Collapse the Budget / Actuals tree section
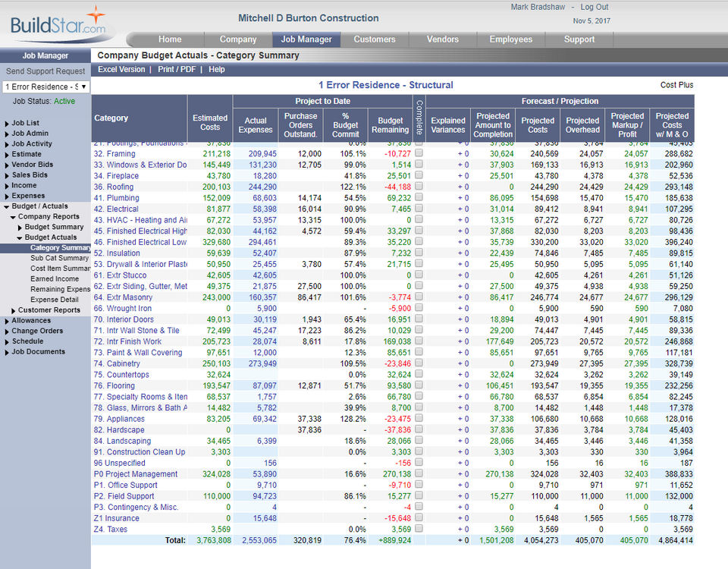Viewport: 728px width, 569px height. [7, 206]
